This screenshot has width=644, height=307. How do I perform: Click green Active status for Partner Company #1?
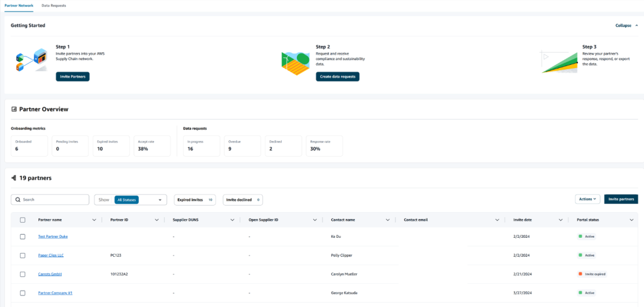point(587,293)
